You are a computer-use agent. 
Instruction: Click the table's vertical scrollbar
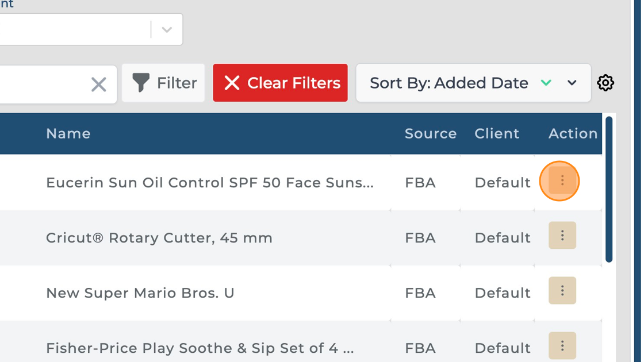point(609,190)
